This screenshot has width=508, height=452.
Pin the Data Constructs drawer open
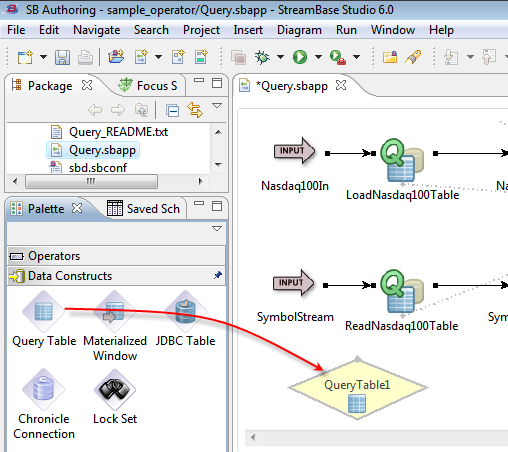[218, 275]
